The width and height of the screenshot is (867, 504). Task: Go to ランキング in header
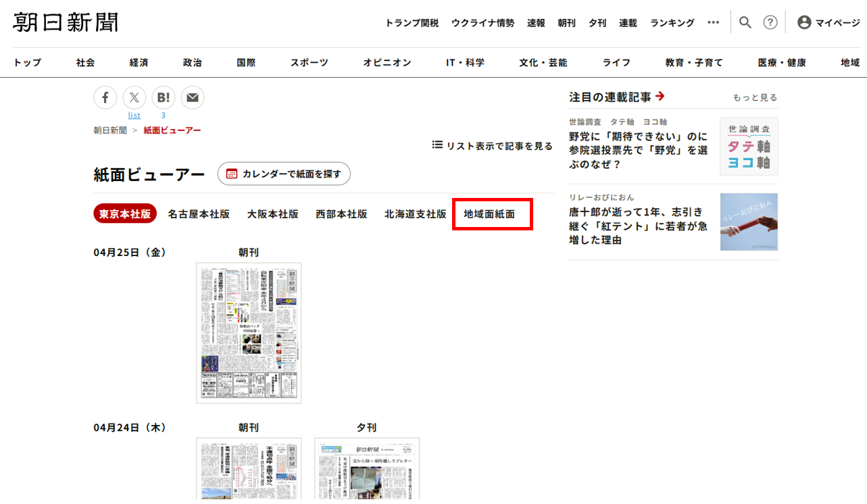[x=672, y=23]
